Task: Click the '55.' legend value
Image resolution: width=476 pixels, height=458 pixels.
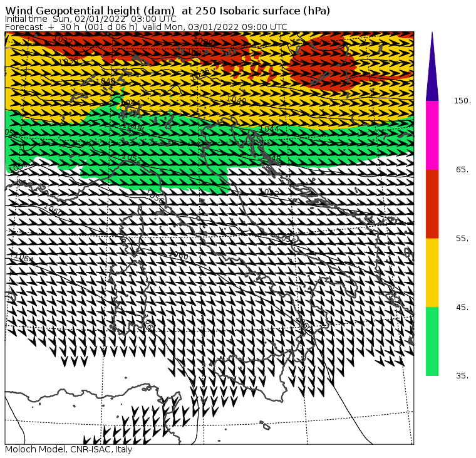Action: (x=462, y=239)
